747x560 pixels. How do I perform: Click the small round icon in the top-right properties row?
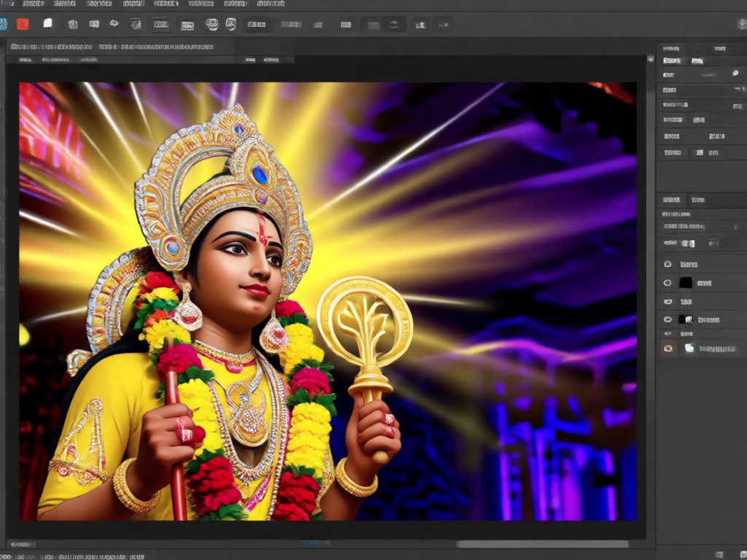coord(735,74)
